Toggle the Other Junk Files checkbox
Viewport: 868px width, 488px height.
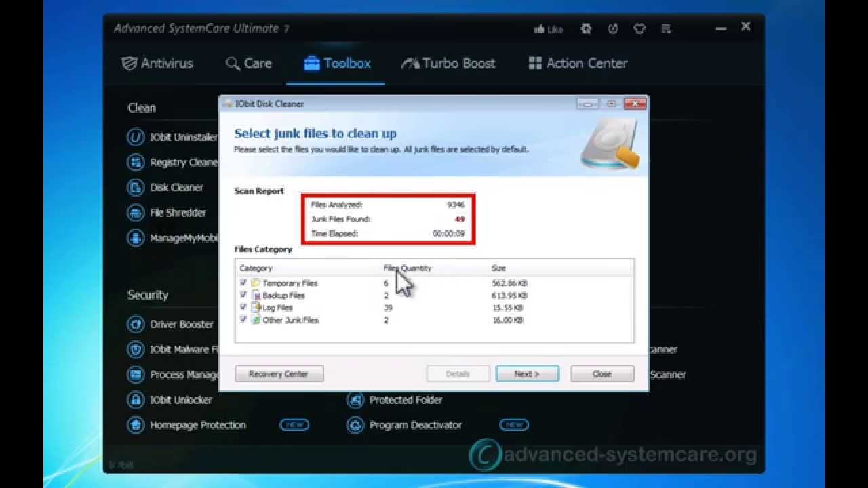[x=243, y=319]
